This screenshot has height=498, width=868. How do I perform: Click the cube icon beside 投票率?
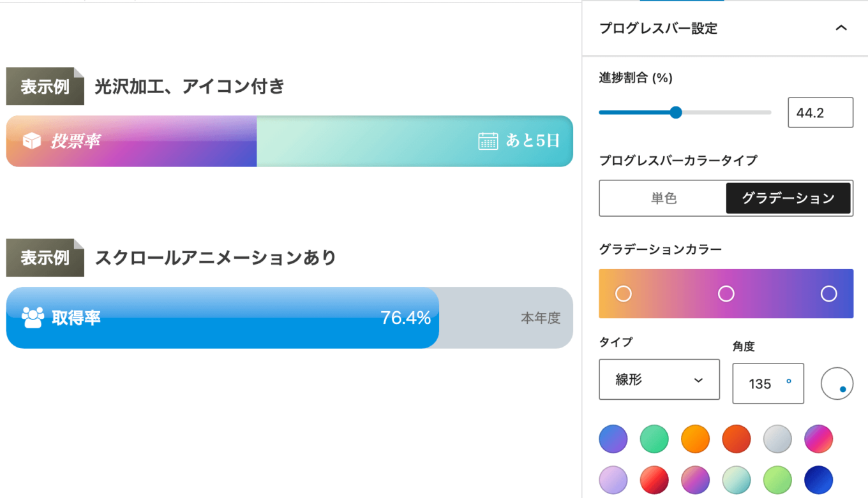point(32,141)
